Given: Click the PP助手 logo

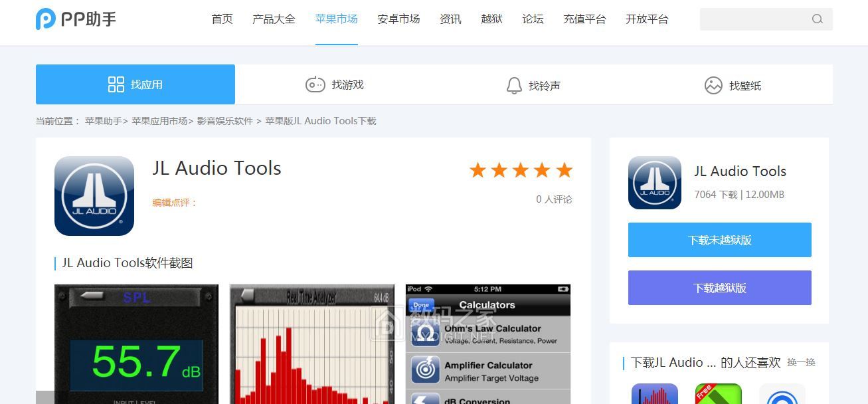Looking at the screenshot, I should 76,19.
